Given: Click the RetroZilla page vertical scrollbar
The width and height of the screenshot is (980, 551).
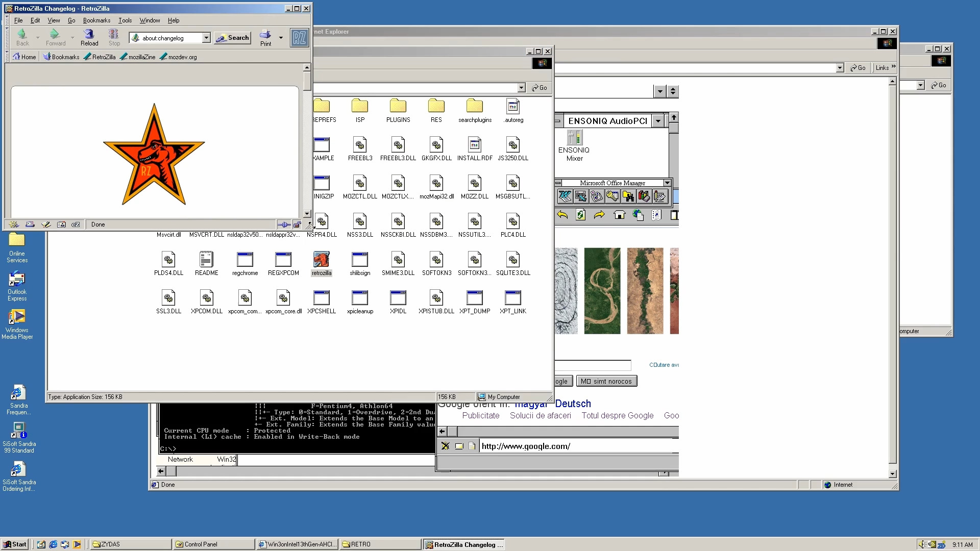Looking at the screenshot, I should pyautogui.click(x=307, y=141).
